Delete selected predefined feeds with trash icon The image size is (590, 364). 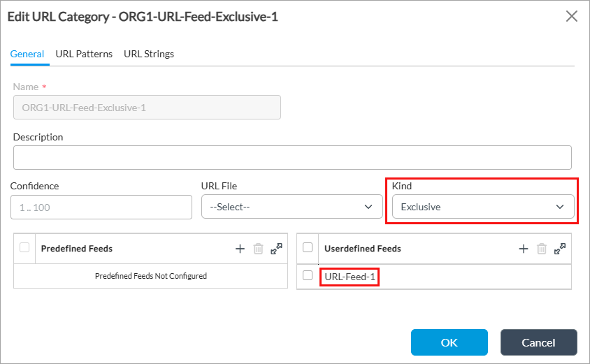pos(258,249)
